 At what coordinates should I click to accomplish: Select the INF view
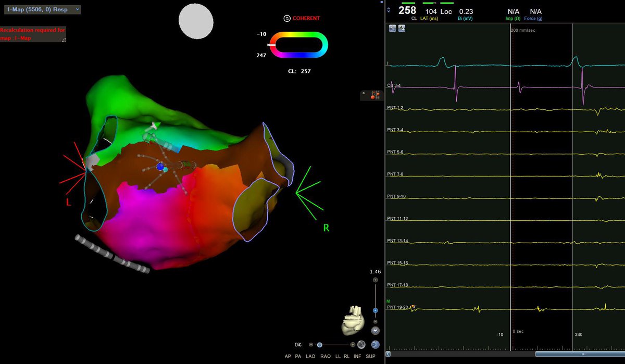tap(357, 356)
